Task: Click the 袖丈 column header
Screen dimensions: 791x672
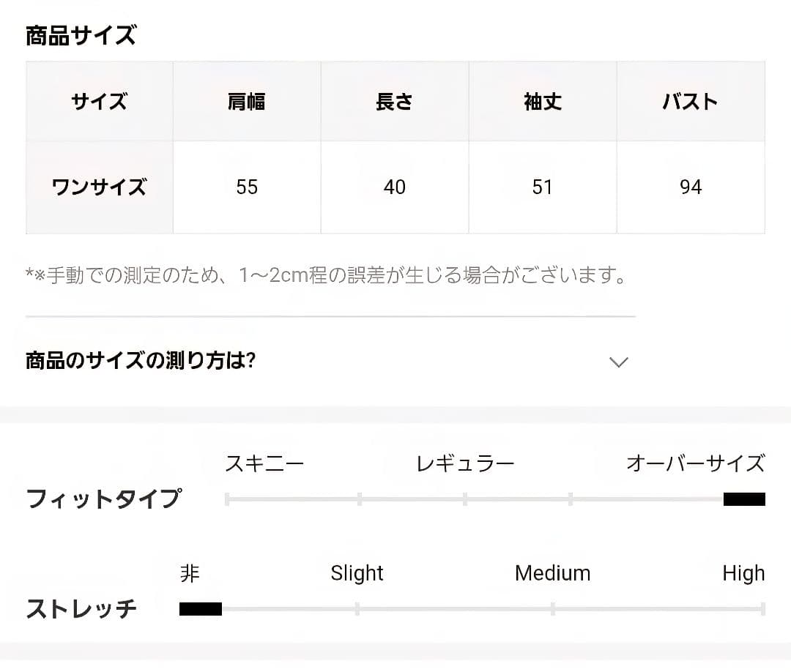Action: (542, 102)
